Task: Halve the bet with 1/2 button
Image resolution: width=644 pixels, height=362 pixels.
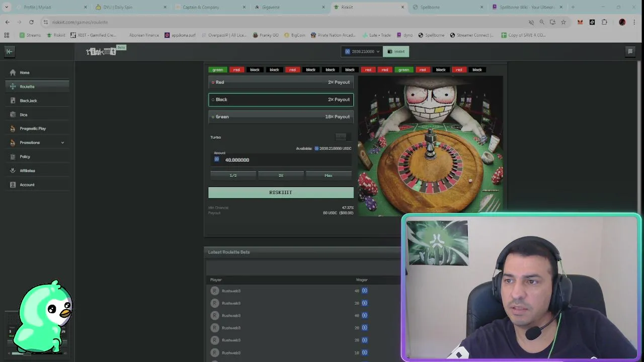Action: coord(233,175)
